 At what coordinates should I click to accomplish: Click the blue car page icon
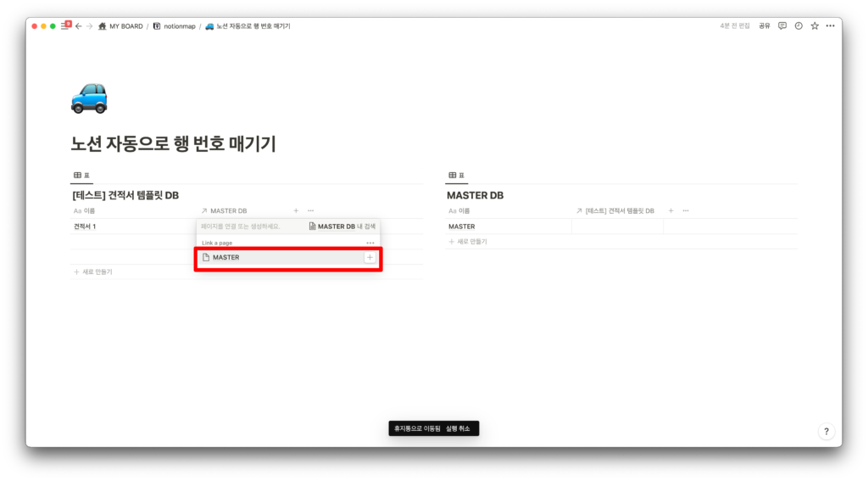89,98
